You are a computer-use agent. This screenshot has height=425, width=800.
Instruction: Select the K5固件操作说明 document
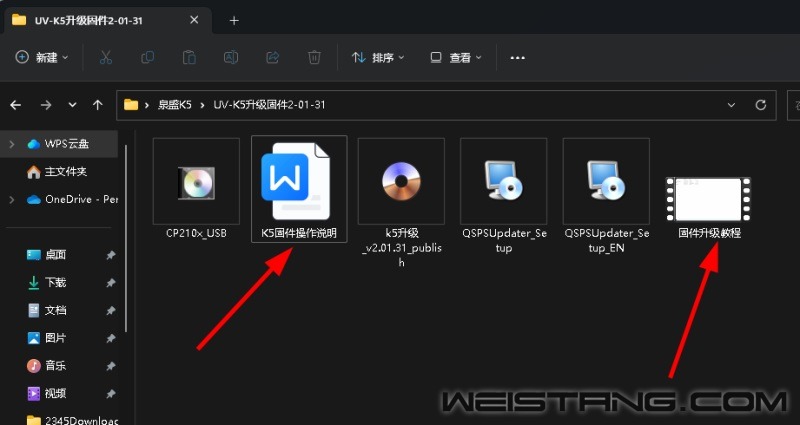point(299,189)
